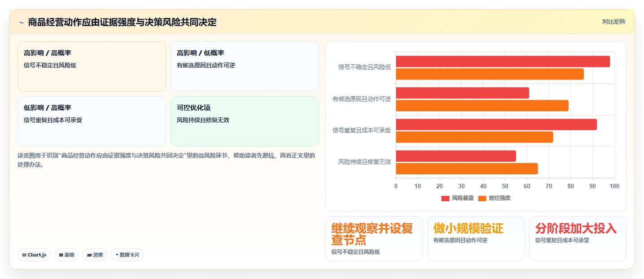Click the x-axis value 0

(x=396, y=186)
